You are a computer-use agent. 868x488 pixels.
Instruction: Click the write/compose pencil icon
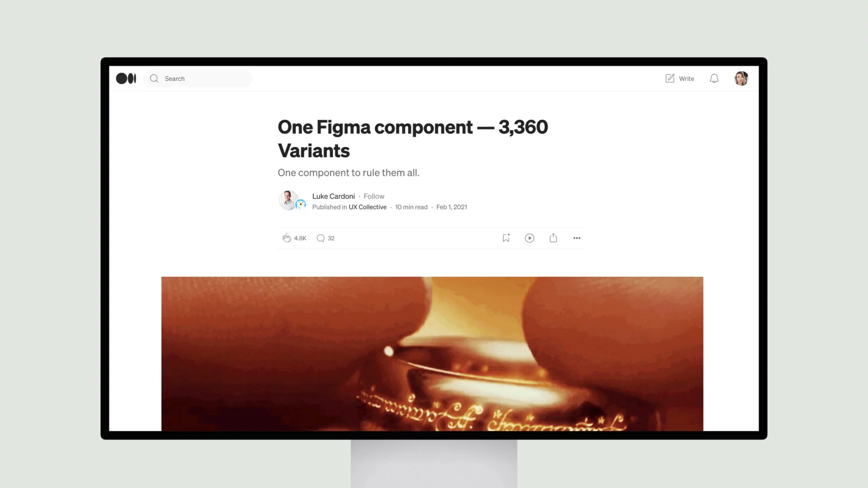click(670, 78)
